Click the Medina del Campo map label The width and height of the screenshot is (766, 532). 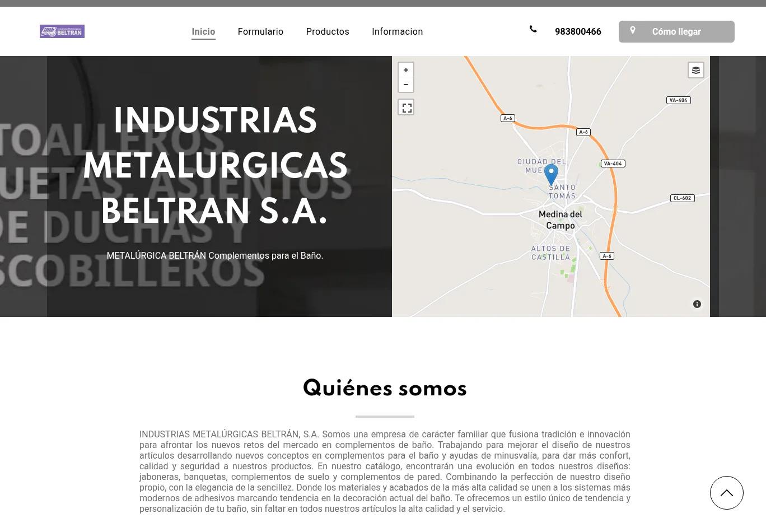tap(561, 220)
